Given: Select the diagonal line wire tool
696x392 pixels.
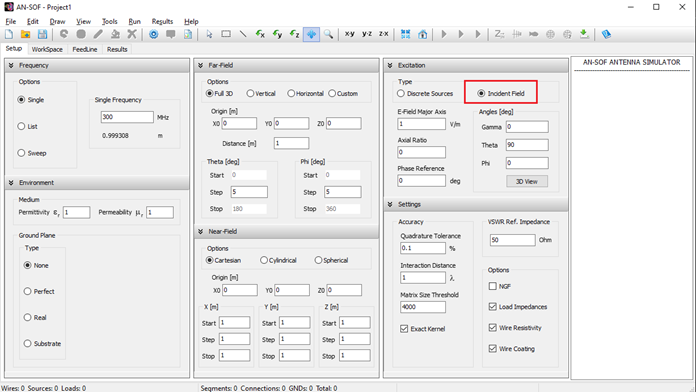Looking at the screenshot, I should tap(243, 34).
